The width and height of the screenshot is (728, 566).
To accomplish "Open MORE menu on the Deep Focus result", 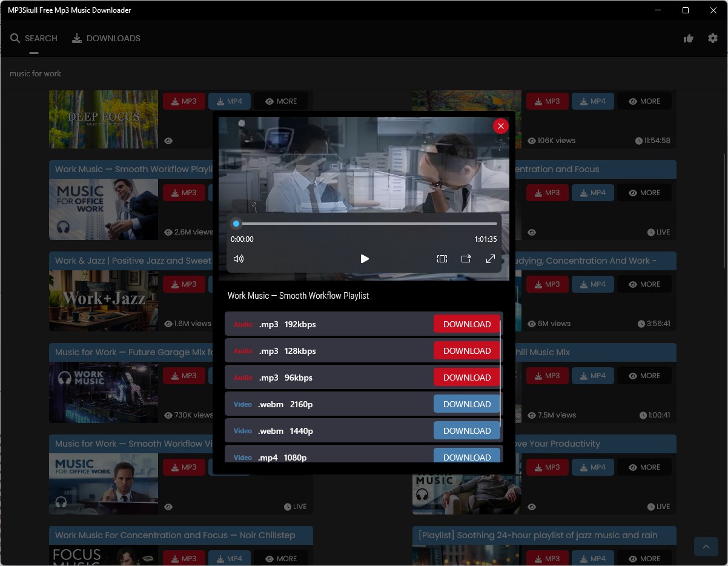I will [281, 101].
